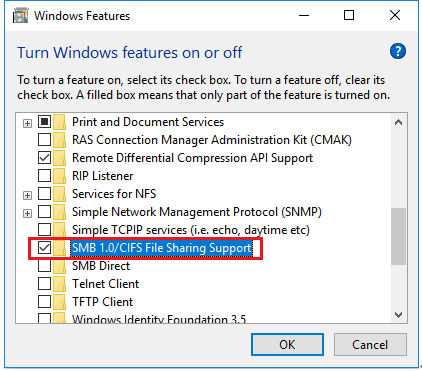Select Windows Identity Foundation 3.5 label
This screenshot has height=371, width=422.
pyautogui.click(x=159, y=319)
